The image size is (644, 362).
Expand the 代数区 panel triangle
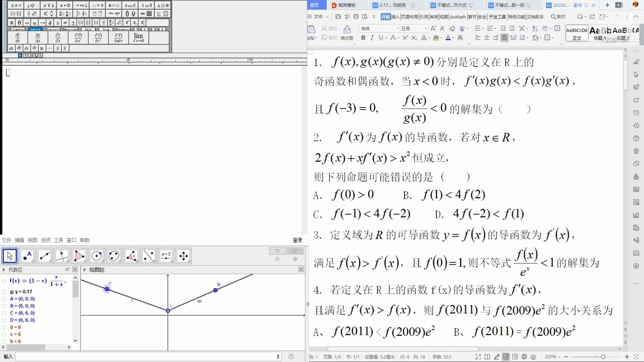(x=4, y=270)
